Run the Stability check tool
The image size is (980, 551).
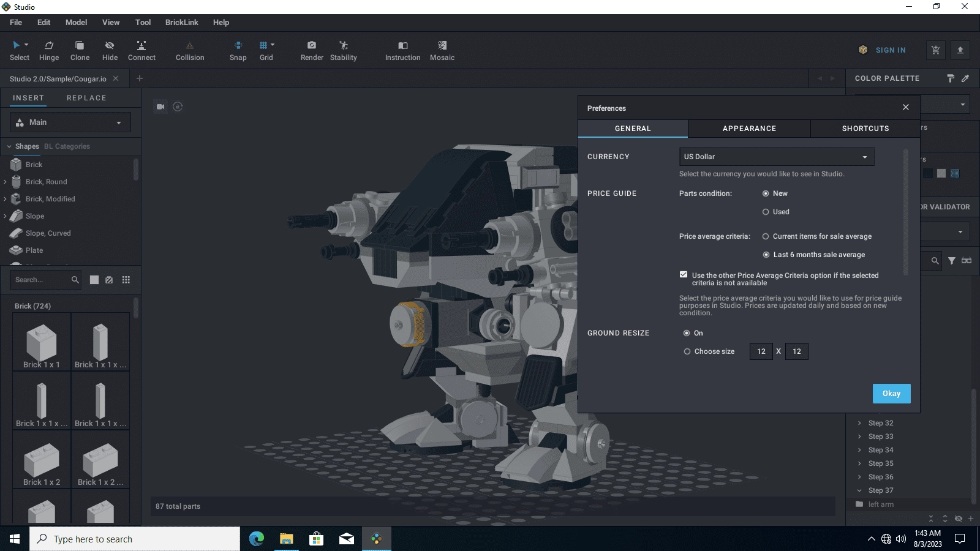coord(344,51)
